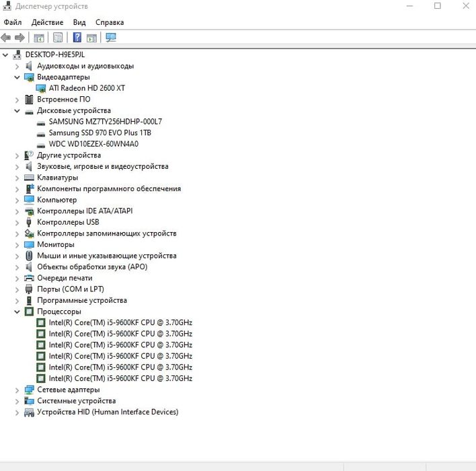Select ATI Radeon HD 2600 XT device

pyautogui.click(x=87, y=88)
